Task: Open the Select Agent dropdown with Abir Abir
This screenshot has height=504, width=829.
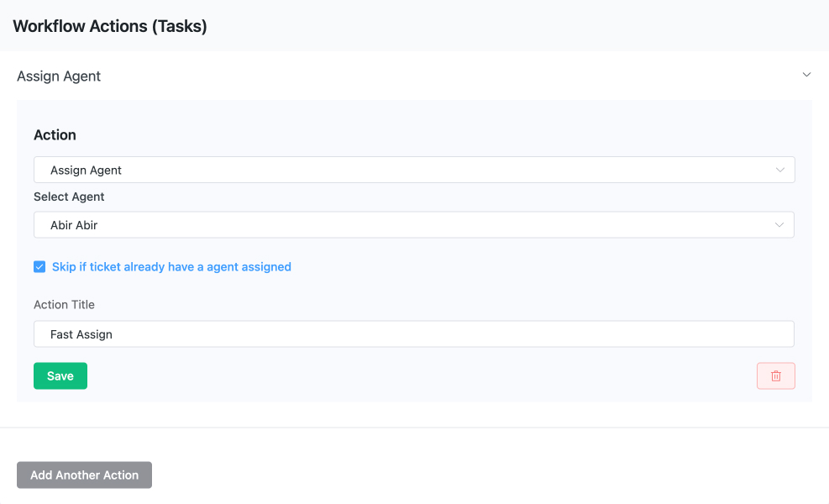Action: tap(414, 225)
